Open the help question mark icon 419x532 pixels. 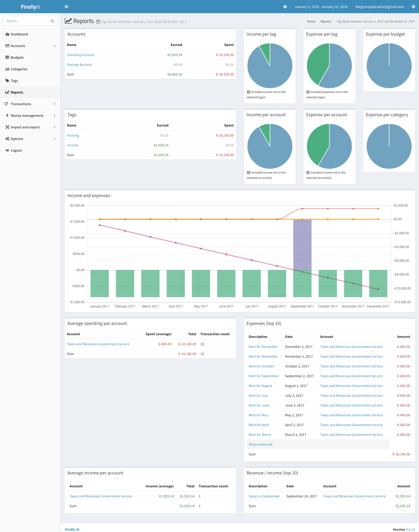(285, 7)
